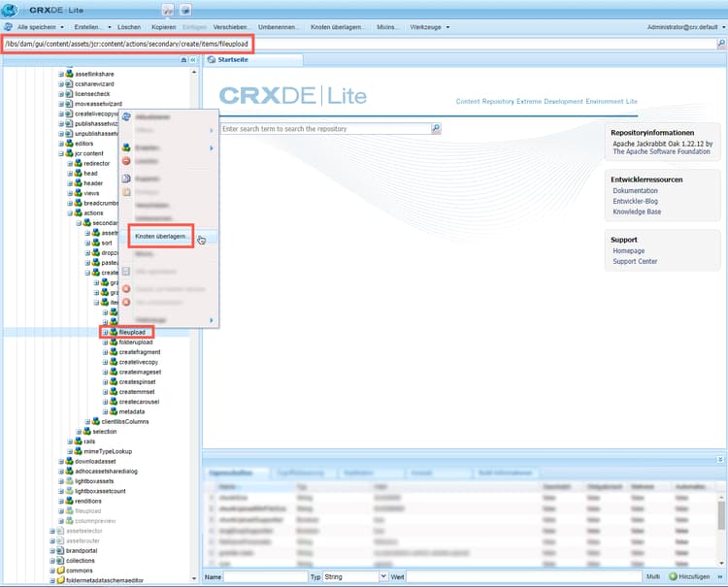Image resolution: width=728 pixels, height=587 pixels.
Task: Click Knoten überlagern... in the top toolbar
Action: coord(337,27)
